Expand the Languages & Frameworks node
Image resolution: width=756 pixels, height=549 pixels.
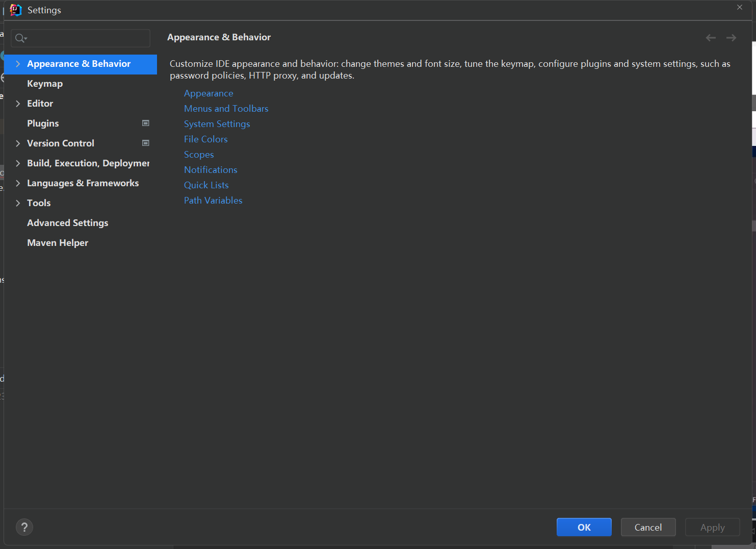[x=18, y=183]
